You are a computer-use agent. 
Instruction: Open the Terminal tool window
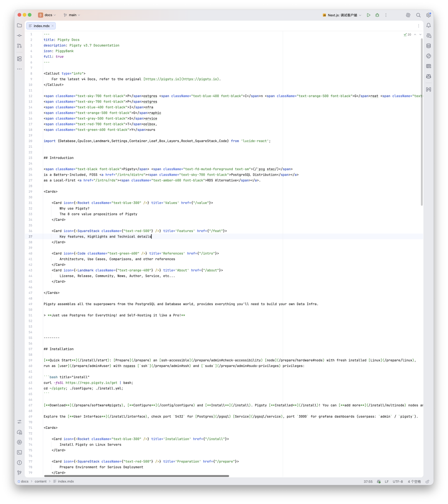[19, 452]
